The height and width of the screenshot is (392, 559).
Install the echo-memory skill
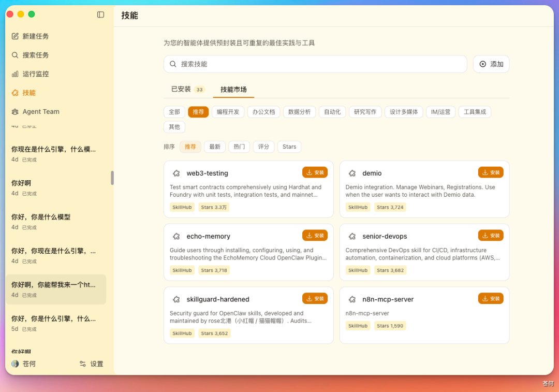[315, 236]
